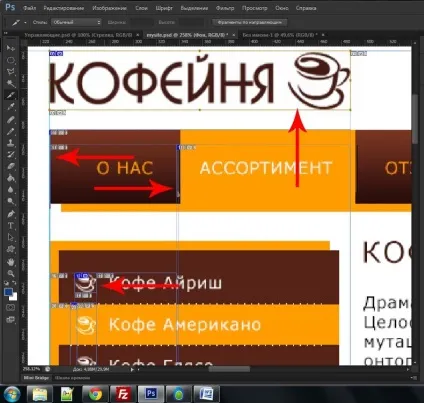Select the Dodge tool
The image size is (424, 403).
tap(11, 201)
